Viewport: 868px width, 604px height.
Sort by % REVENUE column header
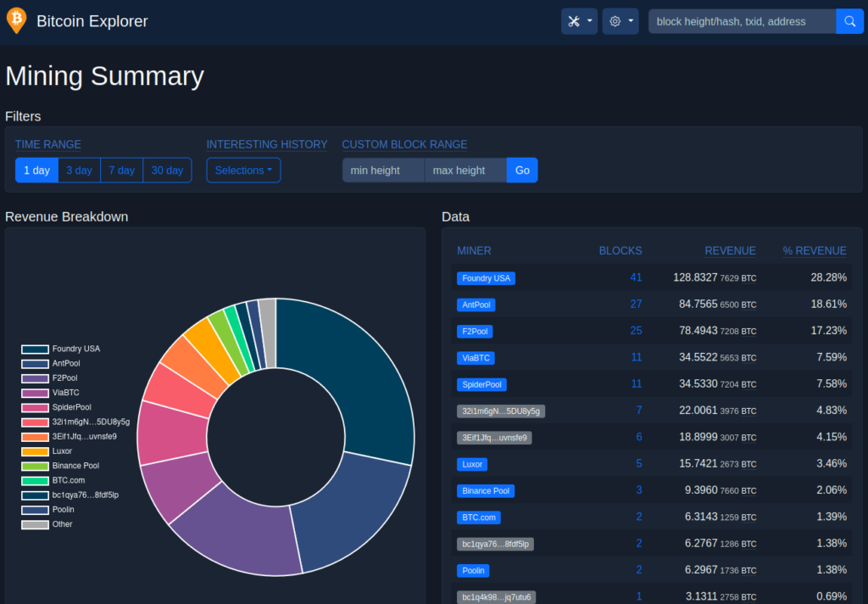tap(815, 251)
